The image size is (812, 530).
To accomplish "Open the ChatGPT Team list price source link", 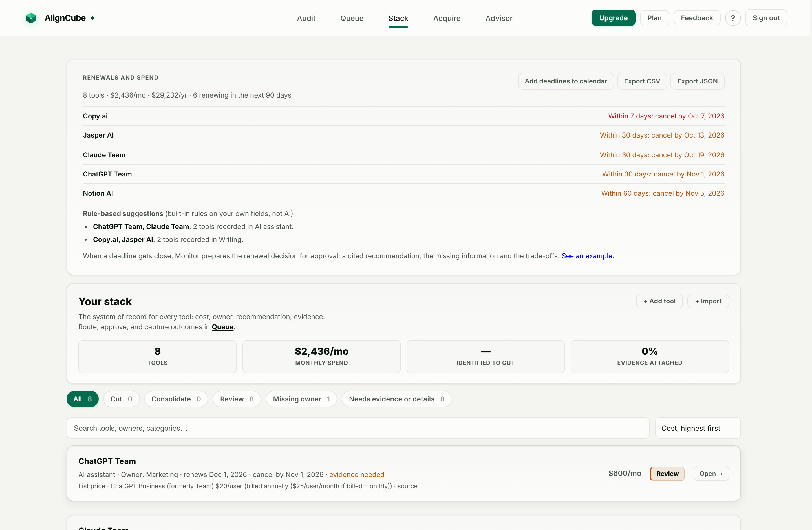I will pyautogui.click(x=407, y=486).
